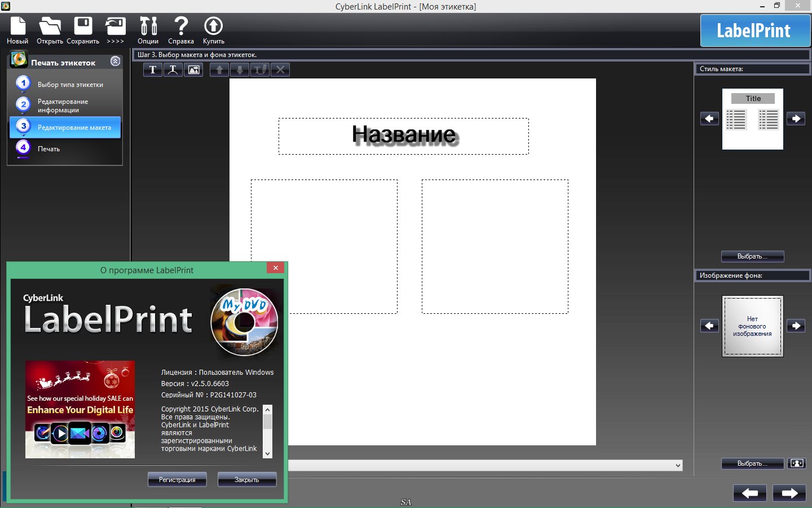Click the background image fit icon
The image size is (812, 508).
[x=796, y=463]
